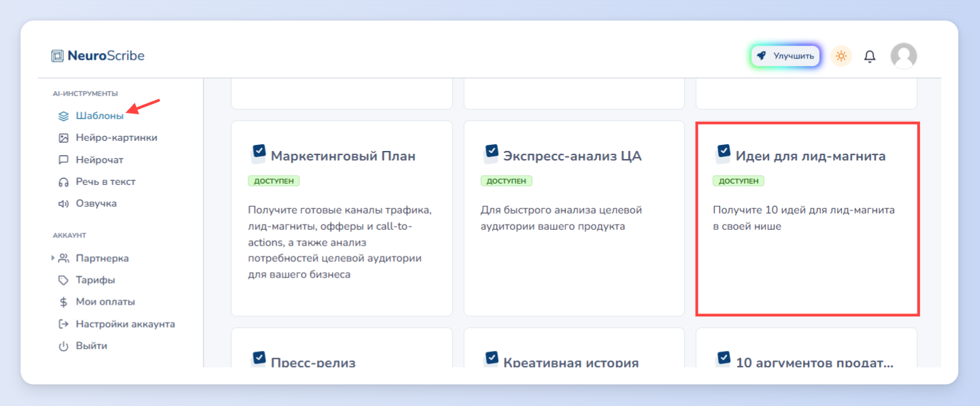Screen dimensions: 980x406
Task: Open the user avatar profile menu
Action: tap(904, 56)
